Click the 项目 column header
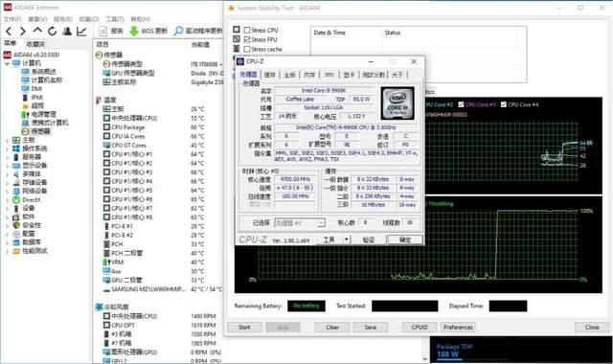 102,45
